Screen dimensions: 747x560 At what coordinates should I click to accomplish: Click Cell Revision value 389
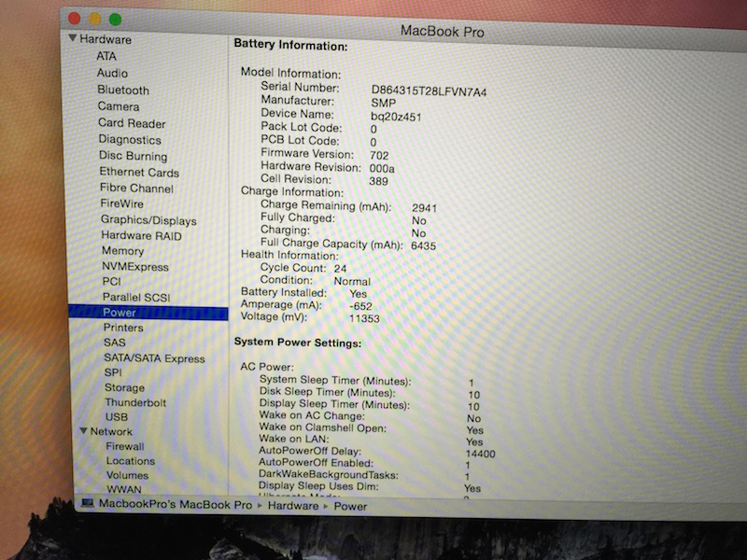pos(378,181)
